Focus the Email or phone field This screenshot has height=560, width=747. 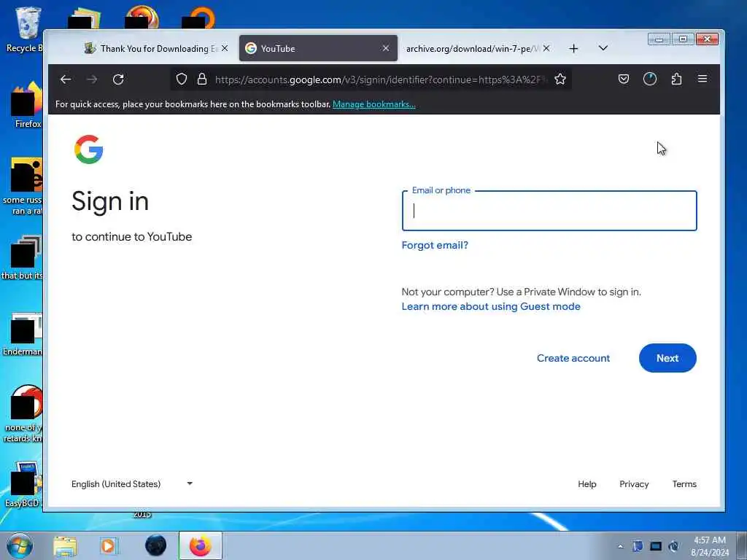pos(549,211)
